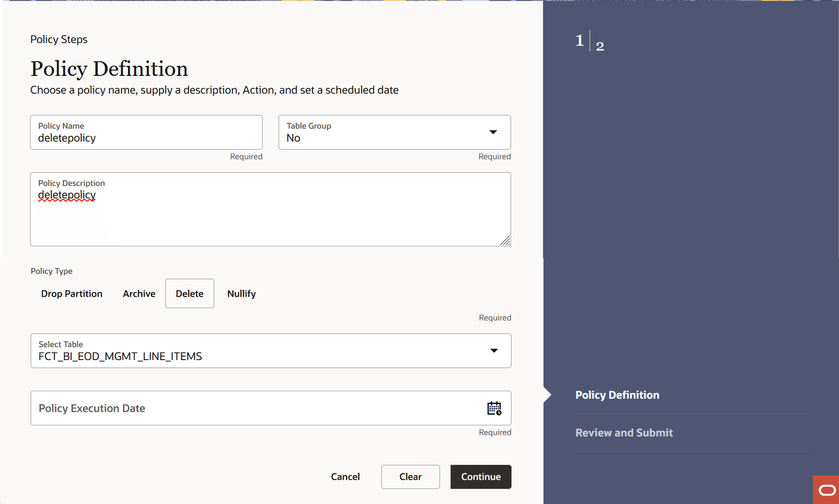This screenshot has height=504, width=839.
Task: Click step indicator 2 in the sidebar
Action: coord(600,45)
